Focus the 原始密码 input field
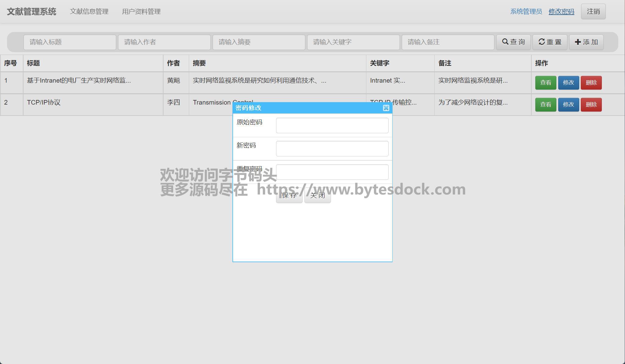Screen dimensions: 625x364 coord(332,125)
